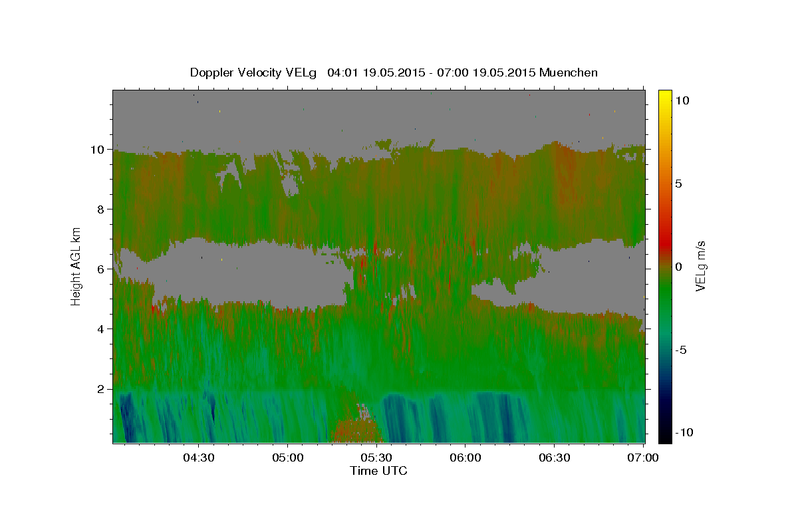Viewport: 798px width, 532px height.
Task: Click the '05:30' time axis label
Action: 376,458
